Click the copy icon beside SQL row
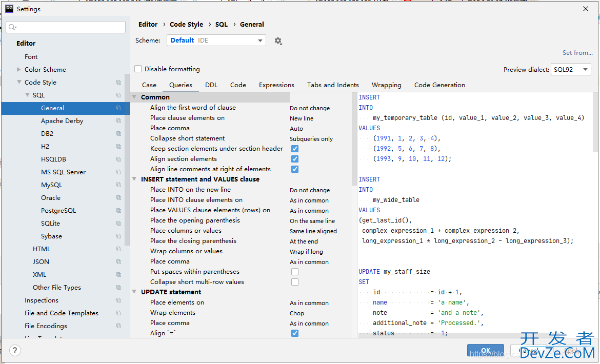This screenshot has width=600, height=364. coord(118,95)
